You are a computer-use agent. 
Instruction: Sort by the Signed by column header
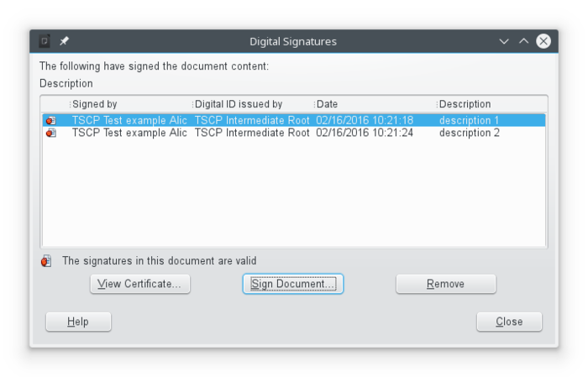click(x=129, y=104)
